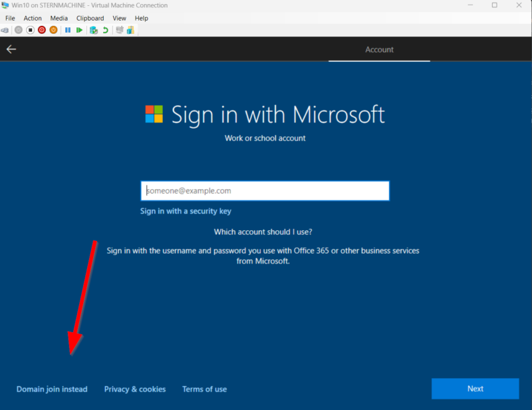Click the 'Work or school account' text

[x=265, y=138]
